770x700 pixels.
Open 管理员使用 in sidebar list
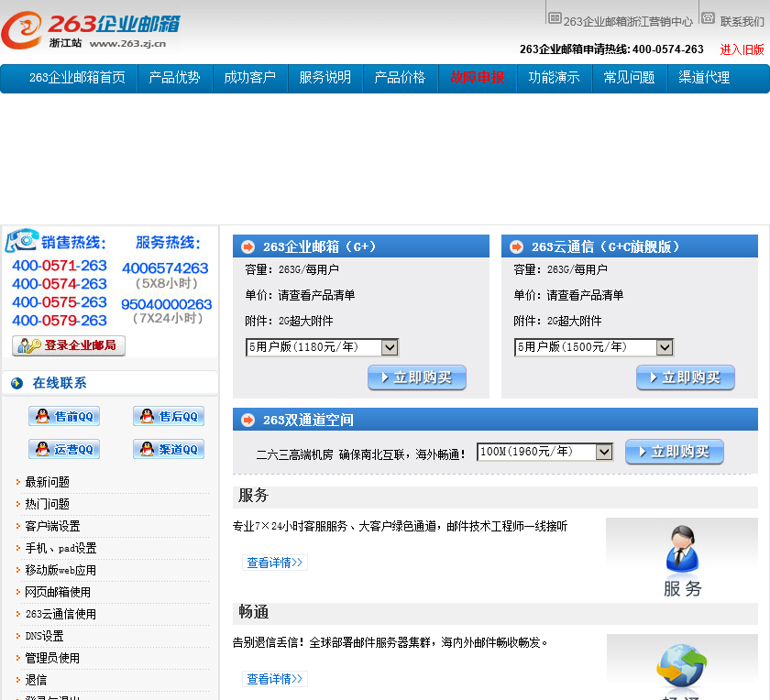point(52,658)
